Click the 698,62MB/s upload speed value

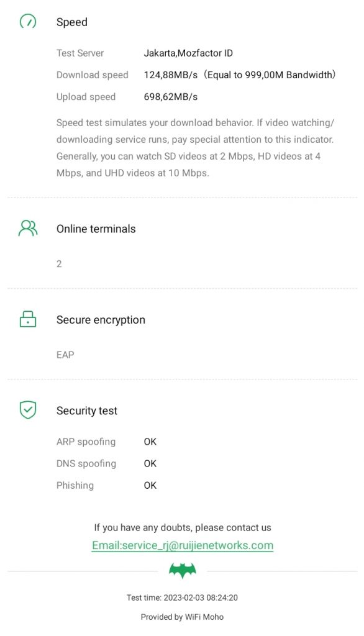tap(171, 97)
